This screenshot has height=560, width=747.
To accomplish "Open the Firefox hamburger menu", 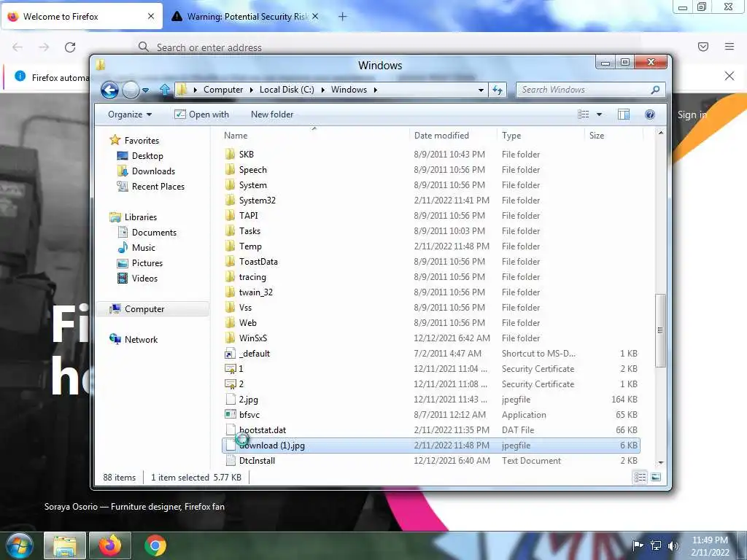I will click(x=729, y=47).
